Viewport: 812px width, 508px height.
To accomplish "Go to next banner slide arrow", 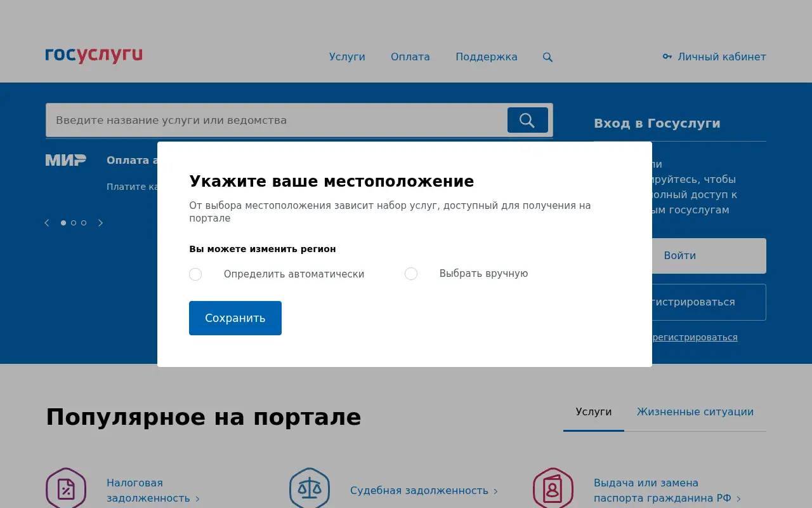I will pos(100,223).
